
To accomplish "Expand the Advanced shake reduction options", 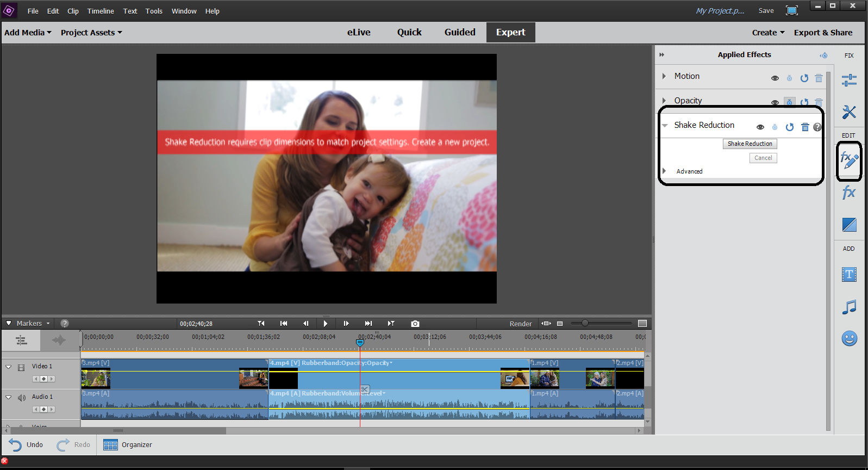I will (664, 171).
